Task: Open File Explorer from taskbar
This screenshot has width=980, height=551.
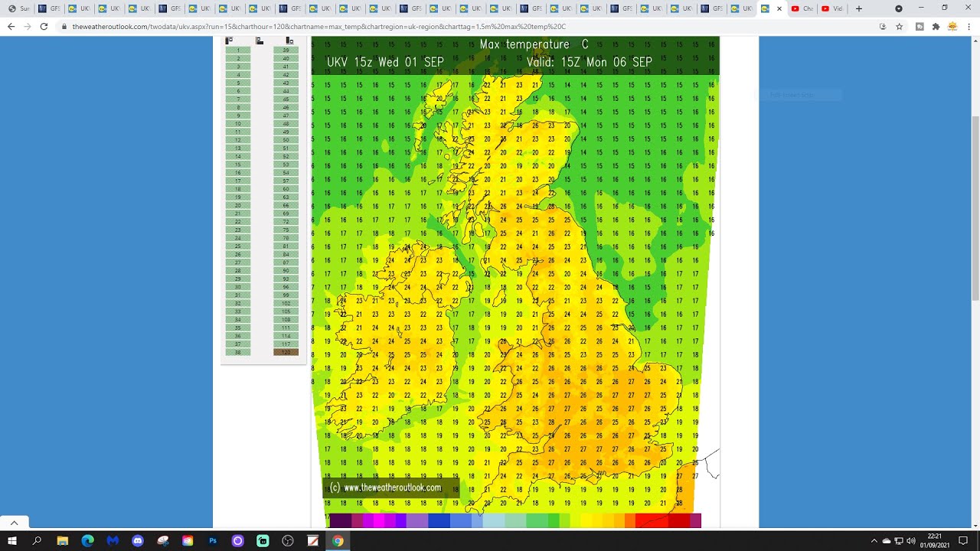Action: click(x=63, y=541)
